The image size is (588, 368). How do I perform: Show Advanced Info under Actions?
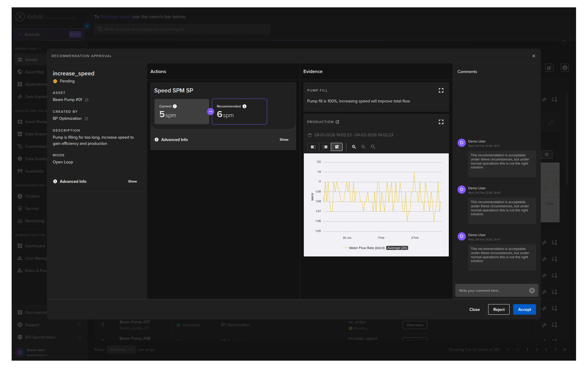pyautogui.click(x=284, y=140)
